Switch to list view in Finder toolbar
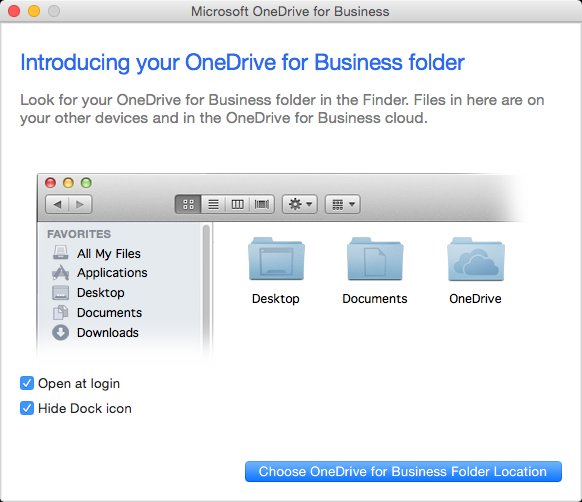 [213, 204]
